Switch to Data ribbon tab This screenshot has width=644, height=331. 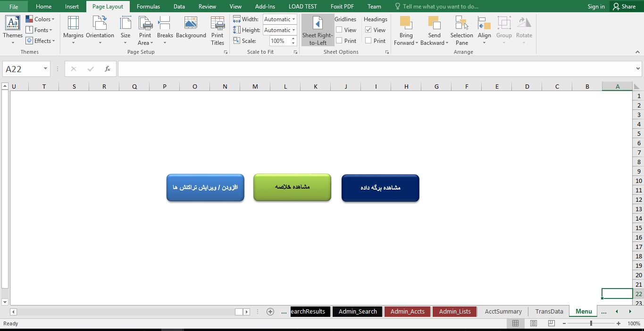tap(179, 7)
